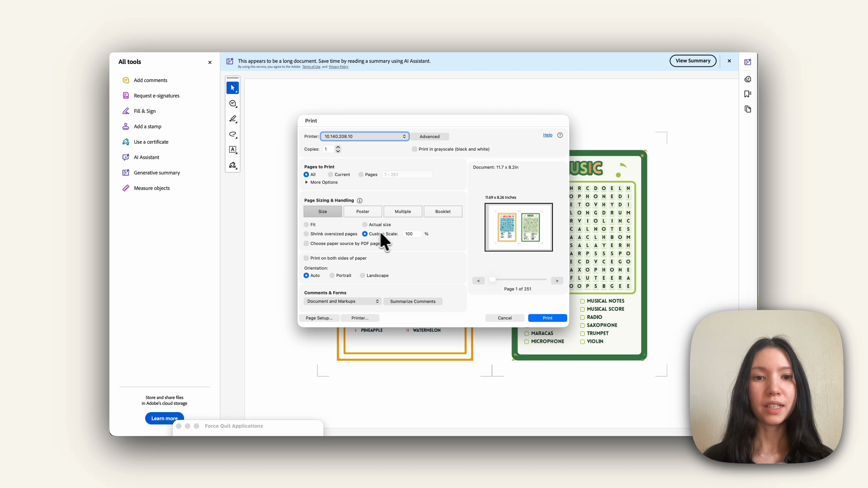Image resolution: width=868 pixels, height=488 pixels.
Task: Select the text box tool
Action: click(233, 150)
